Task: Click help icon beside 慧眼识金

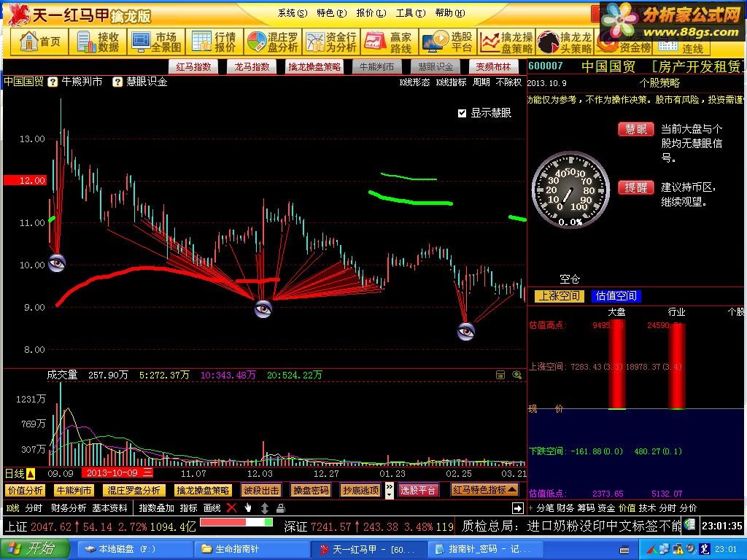Action: (x=117, y=82)
